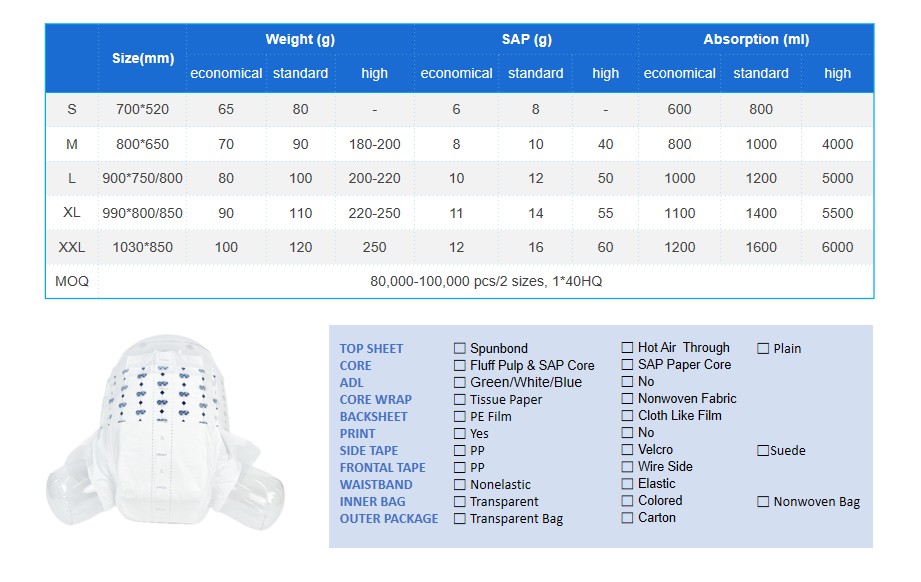Select the 800*650 size cell

[x=142, y=144]
